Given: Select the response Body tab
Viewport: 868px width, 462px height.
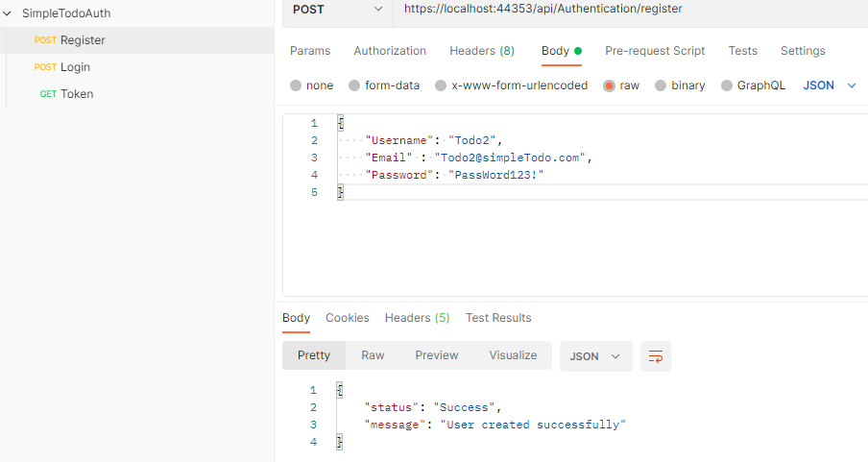Looking at the screenshot, I should [296, 318].
